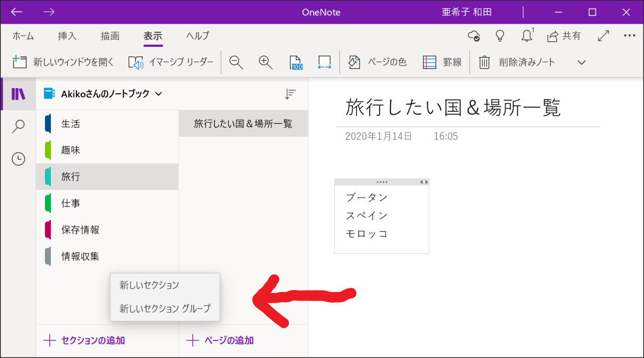Toggle 罫線 rule lines on page

point(443,62)
